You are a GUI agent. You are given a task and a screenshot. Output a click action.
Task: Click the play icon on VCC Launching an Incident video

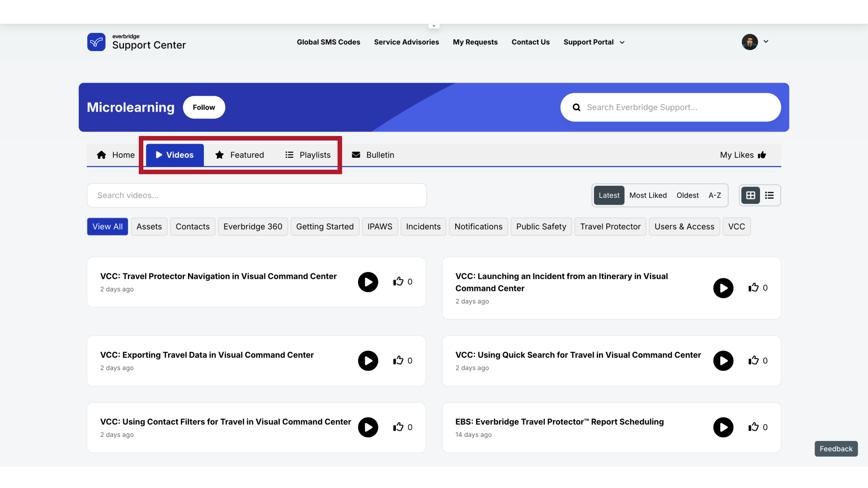(723, 288)
